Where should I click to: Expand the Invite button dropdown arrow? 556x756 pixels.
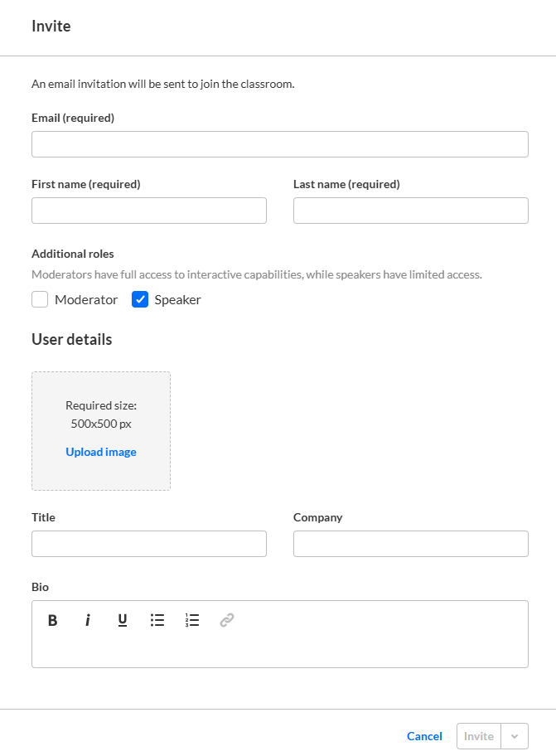tap(515, 736)
